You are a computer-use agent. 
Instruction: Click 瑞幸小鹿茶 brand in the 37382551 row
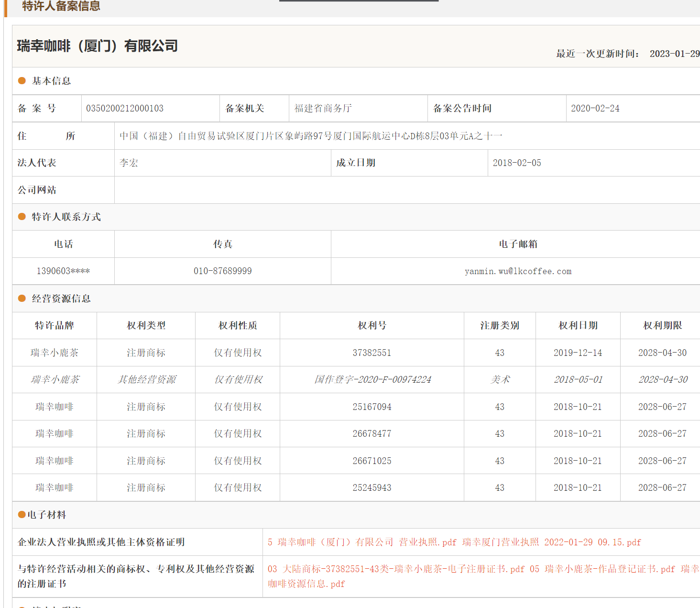coord(55,353)
